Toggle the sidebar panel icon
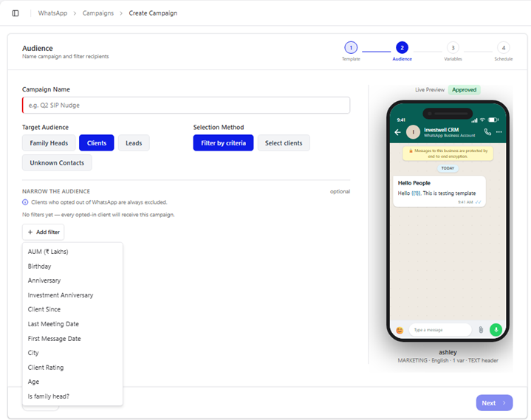 tap(16, 13)
